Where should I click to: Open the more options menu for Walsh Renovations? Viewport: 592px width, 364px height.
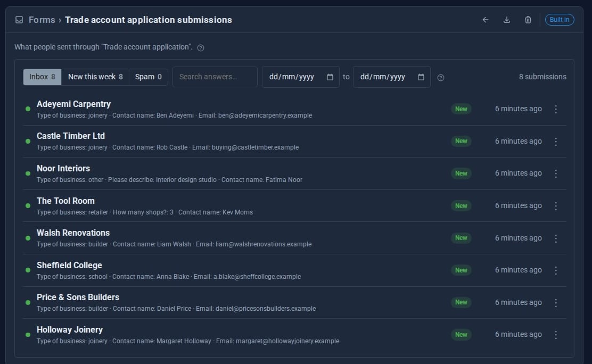556,238
